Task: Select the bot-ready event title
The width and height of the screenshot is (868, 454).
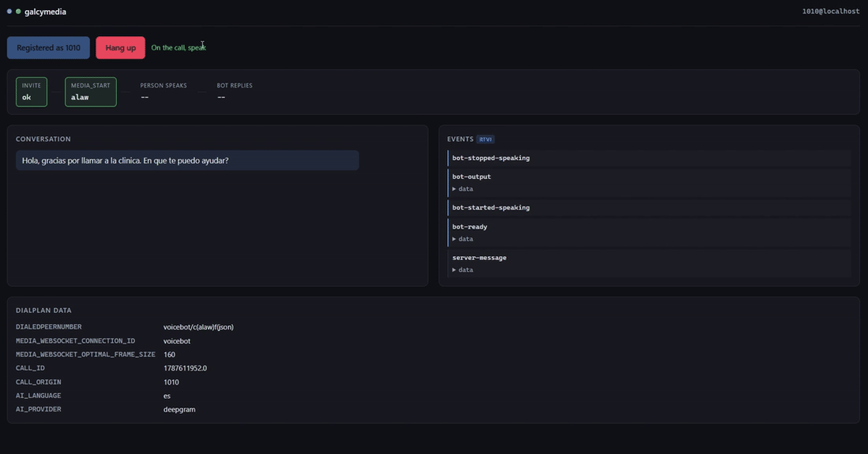Action: (469, 227)
